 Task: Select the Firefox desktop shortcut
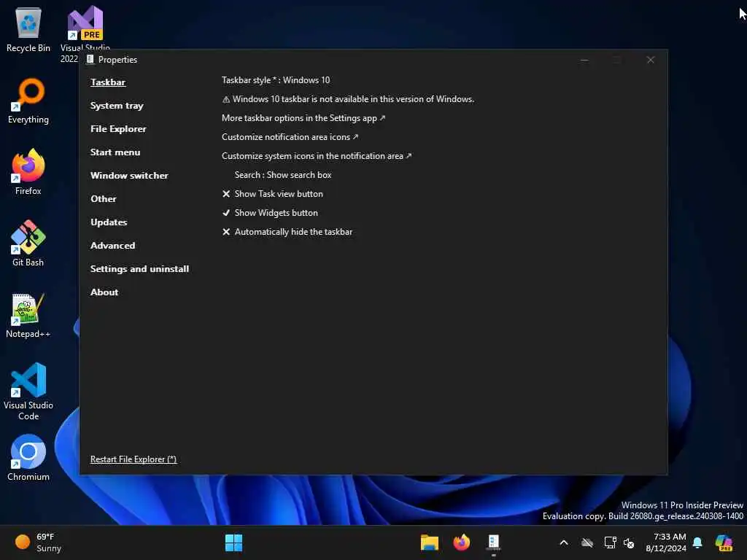pos(28,172)
